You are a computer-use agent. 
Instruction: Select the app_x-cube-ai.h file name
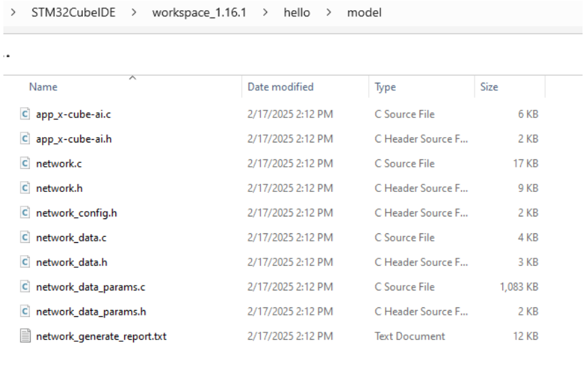tap(74, 139)
